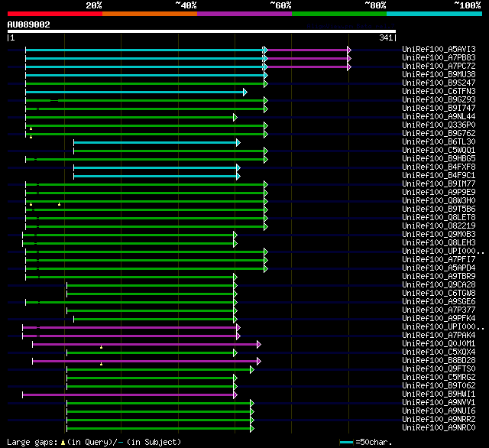Image resolution: width=489 pixels, height=448 pixels.
Task: Click UniRef100_A9SGE6 label
Action: (x=439, y=302)
